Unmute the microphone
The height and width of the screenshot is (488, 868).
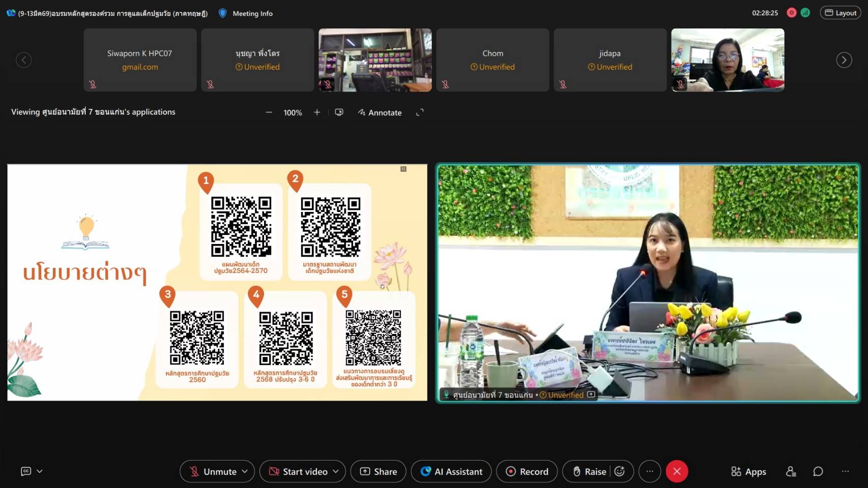213,472
